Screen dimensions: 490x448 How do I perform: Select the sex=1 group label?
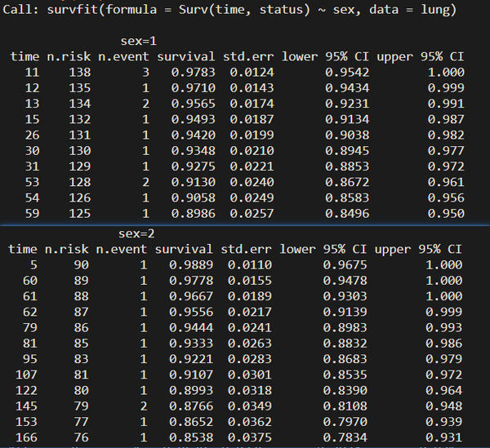[x=139, y=41]
